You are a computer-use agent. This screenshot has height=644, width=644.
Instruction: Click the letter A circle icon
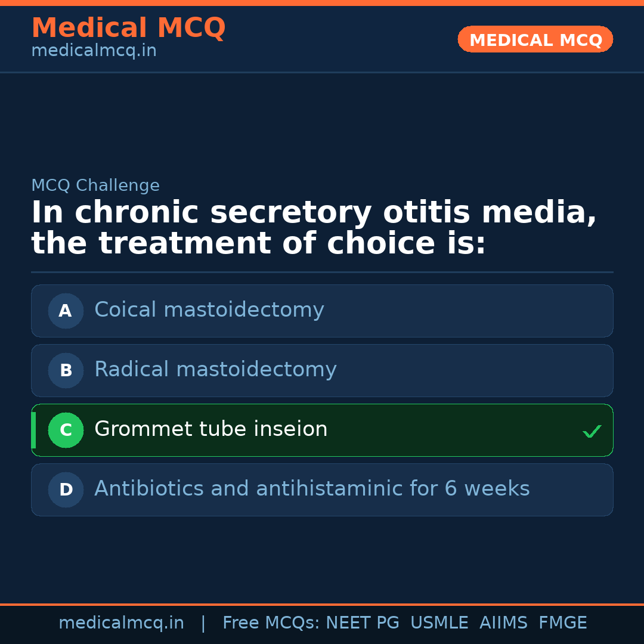[x=66, y=311]
